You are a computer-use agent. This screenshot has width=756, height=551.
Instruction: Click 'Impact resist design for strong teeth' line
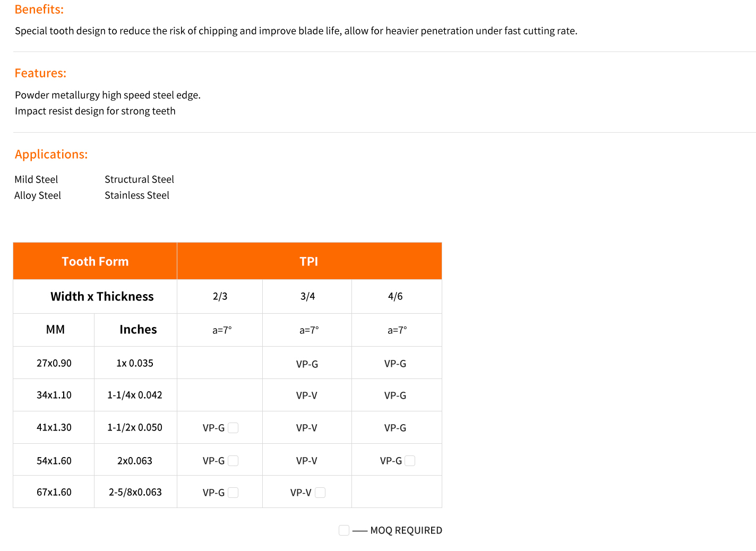(95, 111)
